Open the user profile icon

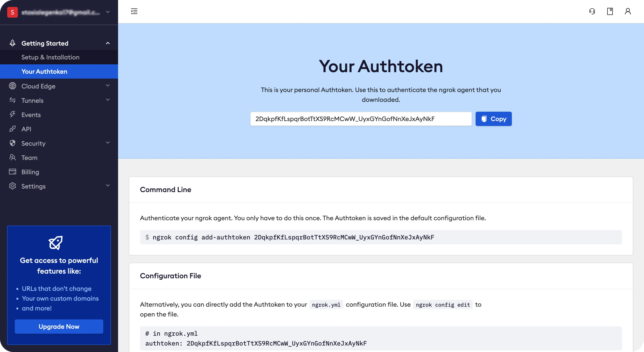pos(628,11)
